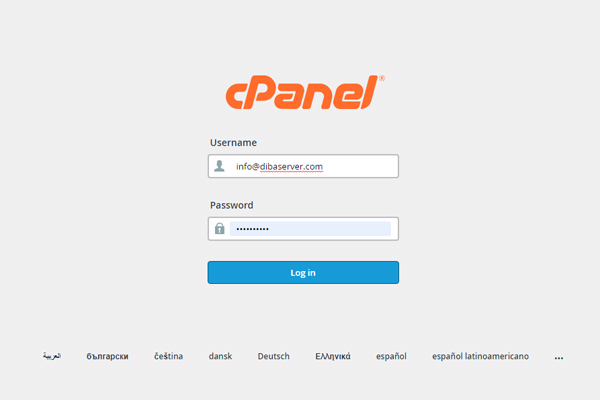The image size is (600, 400).
Task: Click the Username label
Action: (233, 142)
